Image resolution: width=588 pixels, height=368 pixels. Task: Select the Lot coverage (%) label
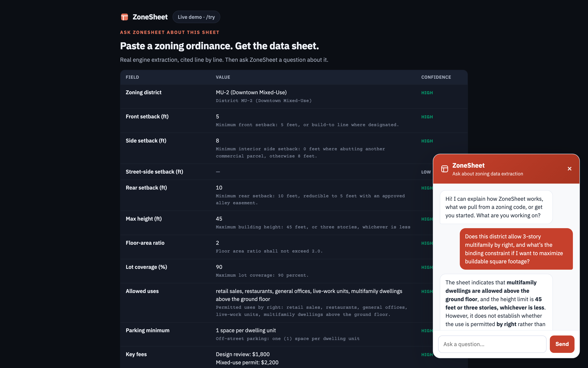tap(147, 267)
